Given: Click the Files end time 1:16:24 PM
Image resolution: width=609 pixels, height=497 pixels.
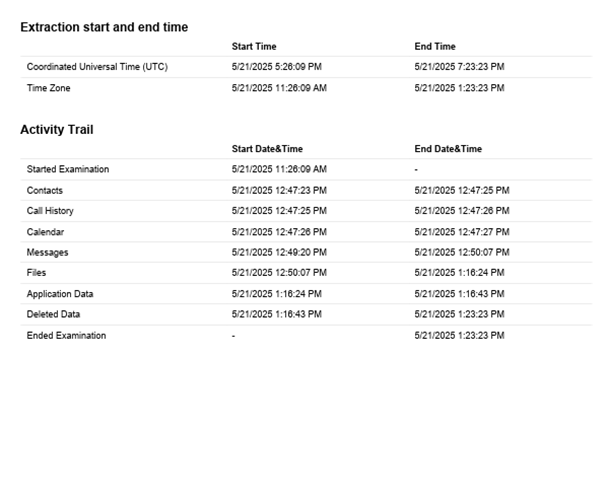Looking at the screenshot, I should (x=459, y=273).
